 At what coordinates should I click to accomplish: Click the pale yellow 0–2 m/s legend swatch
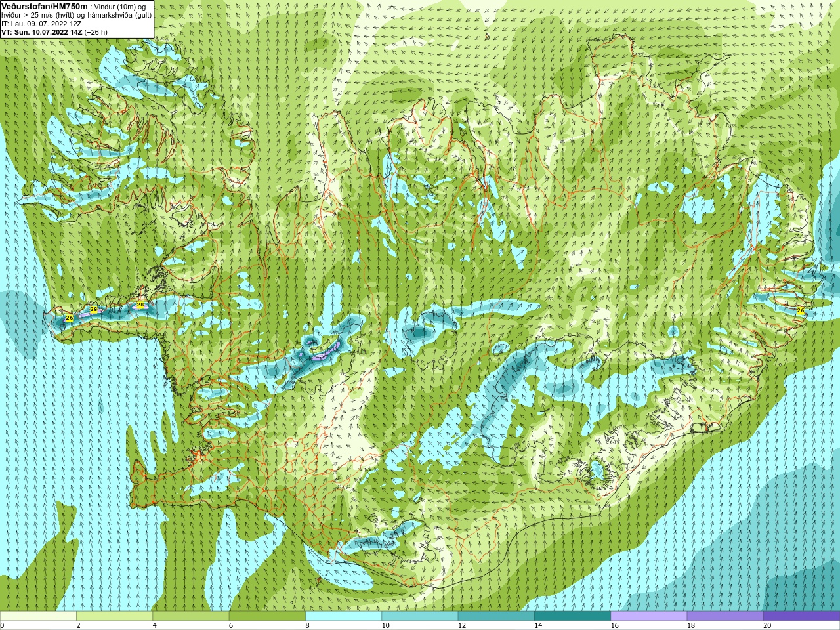(38, 616)
